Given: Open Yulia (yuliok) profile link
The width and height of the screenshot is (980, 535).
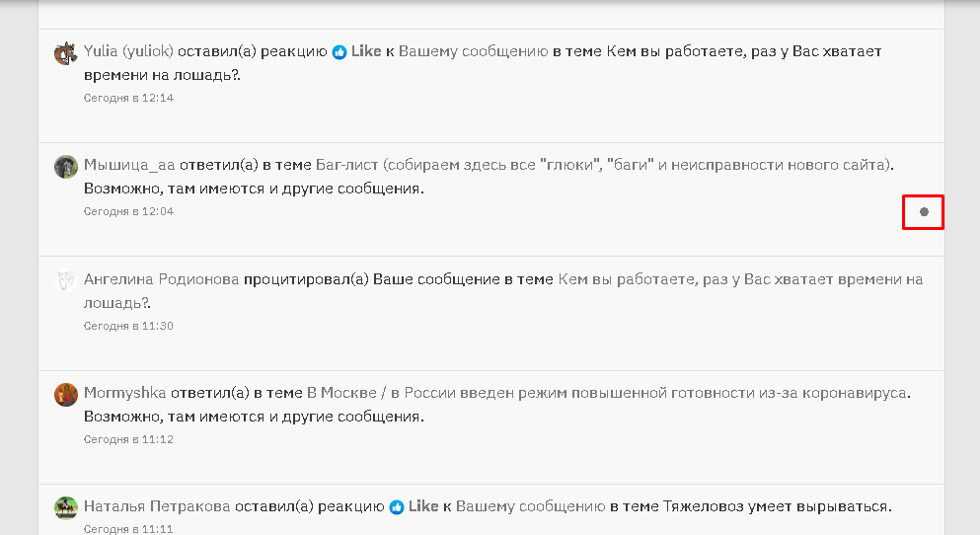Looking at the screenshot, I should 128,51.
